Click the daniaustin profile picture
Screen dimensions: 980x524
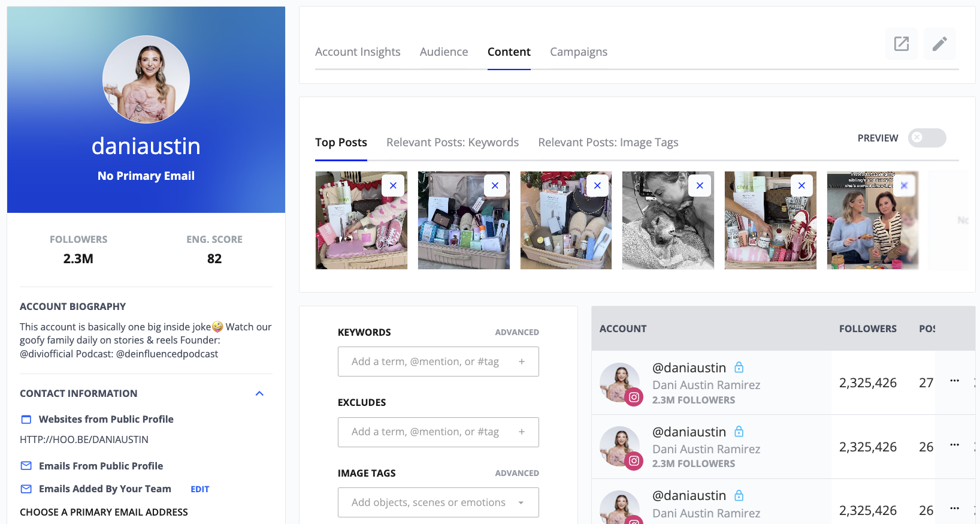point(146,79)
